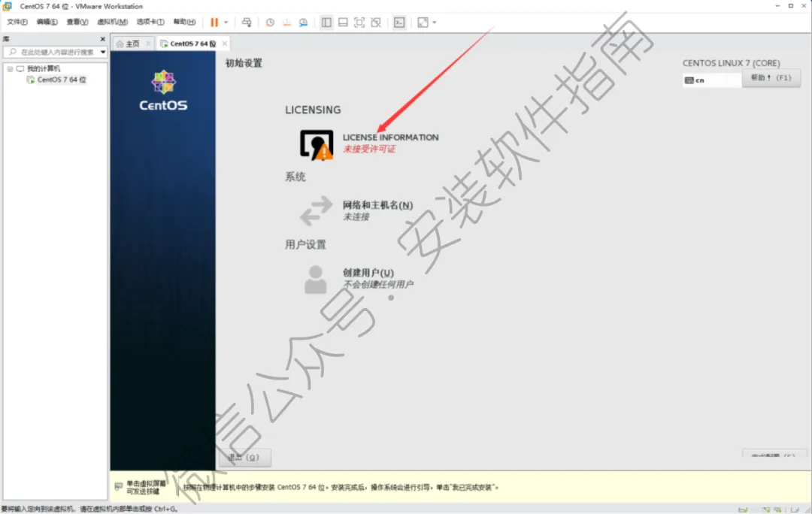812x514 pixels.
Task: Click the CENTOS LINUX 7 (CORE) label
Action: pos(731,62)
